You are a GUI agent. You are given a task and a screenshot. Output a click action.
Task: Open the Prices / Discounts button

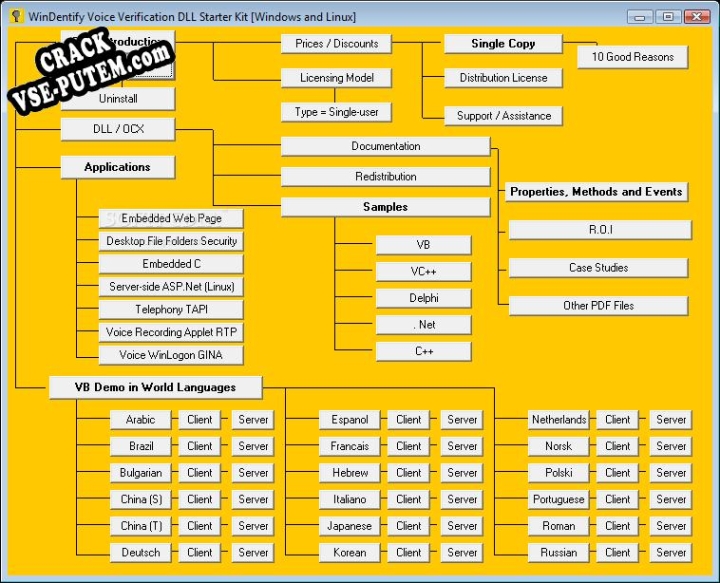336,44
